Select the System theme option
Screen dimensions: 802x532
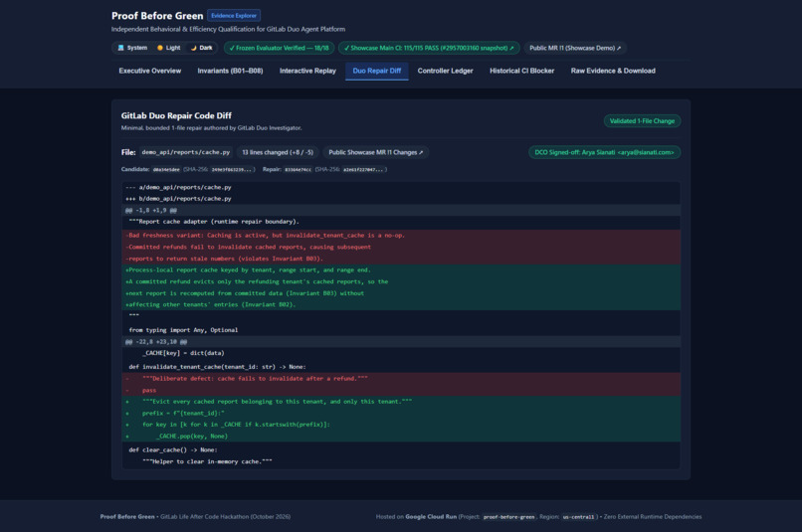[x=132, y=48]
